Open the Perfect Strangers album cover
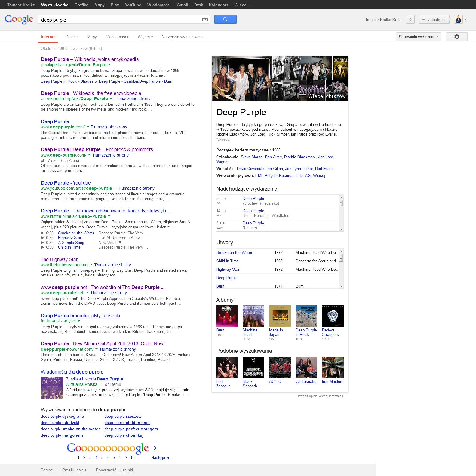 333,316
